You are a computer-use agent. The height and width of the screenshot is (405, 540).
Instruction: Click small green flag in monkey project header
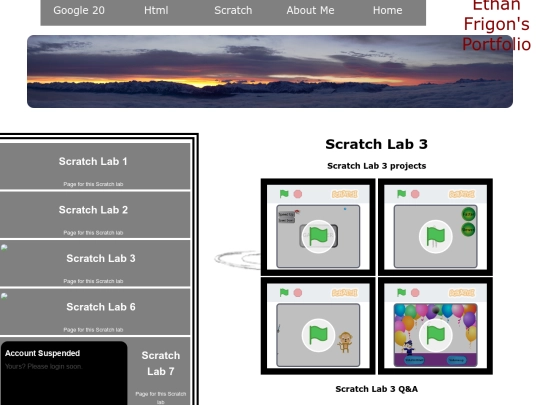click(284, 292)
